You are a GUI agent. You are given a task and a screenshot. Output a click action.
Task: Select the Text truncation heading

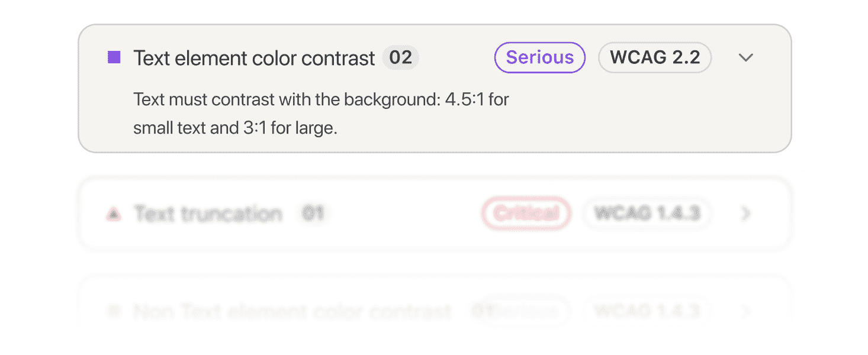[207, 214]
